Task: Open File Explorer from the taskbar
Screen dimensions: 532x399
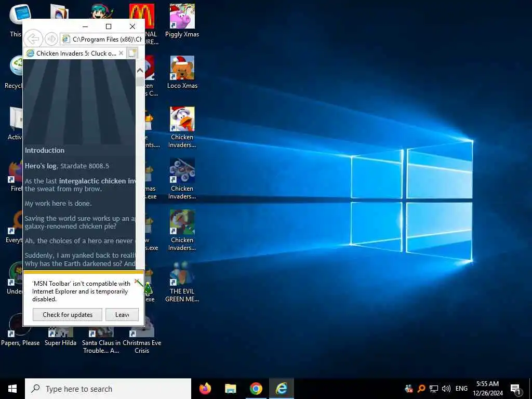Action: (x=230, y=389)
